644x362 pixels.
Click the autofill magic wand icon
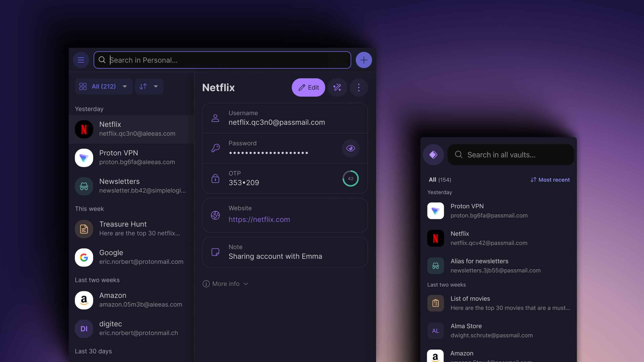(x=337, y=87)
